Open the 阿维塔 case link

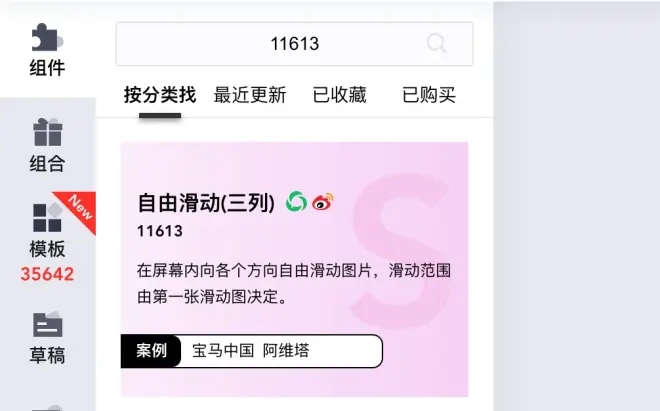coord(286,351)
